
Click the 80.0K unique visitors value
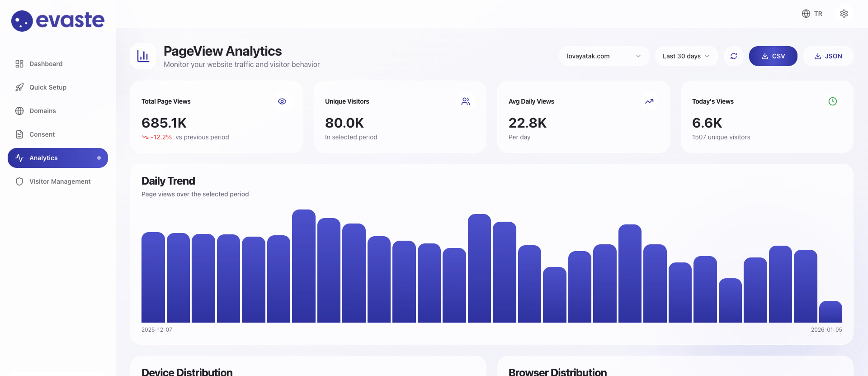[x=344, y=123]
